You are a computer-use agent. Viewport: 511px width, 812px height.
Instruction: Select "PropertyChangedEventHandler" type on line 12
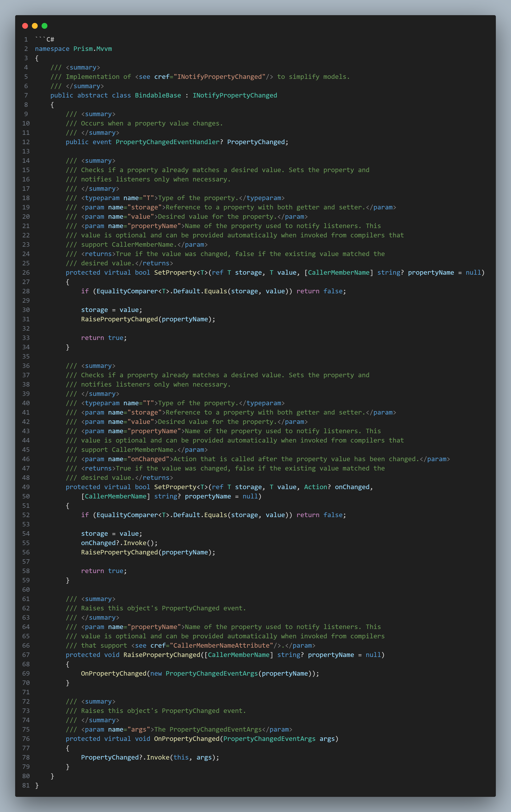tap(168, 142)
